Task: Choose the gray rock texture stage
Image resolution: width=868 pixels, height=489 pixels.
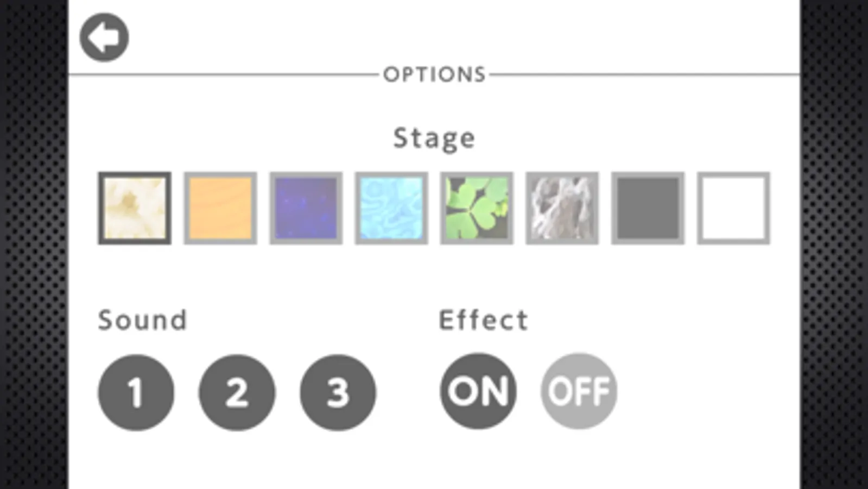Action: (x=562, y=208)
